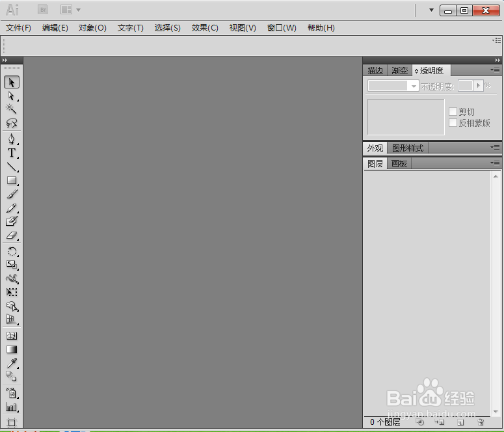
Task: Select the Lasso tool
Action: tap(12, 123)
